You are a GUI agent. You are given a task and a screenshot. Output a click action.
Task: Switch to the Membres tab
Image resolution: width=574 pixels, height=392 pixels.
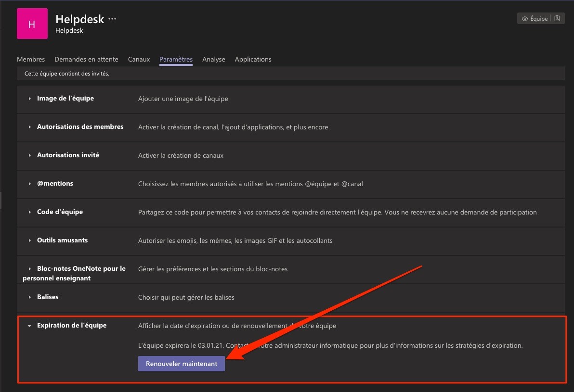(31, 59)
